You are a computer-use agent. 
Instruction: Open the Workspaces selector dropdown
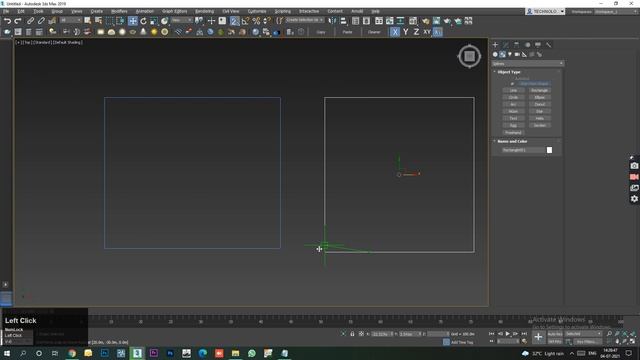point(616,11)
